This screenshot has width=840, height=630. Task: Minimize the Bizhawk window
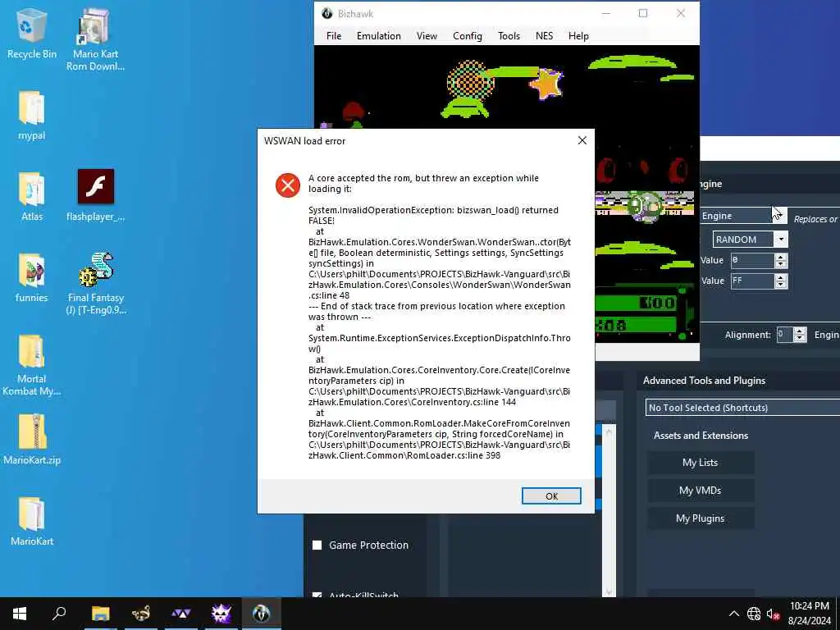pos(606,13)
